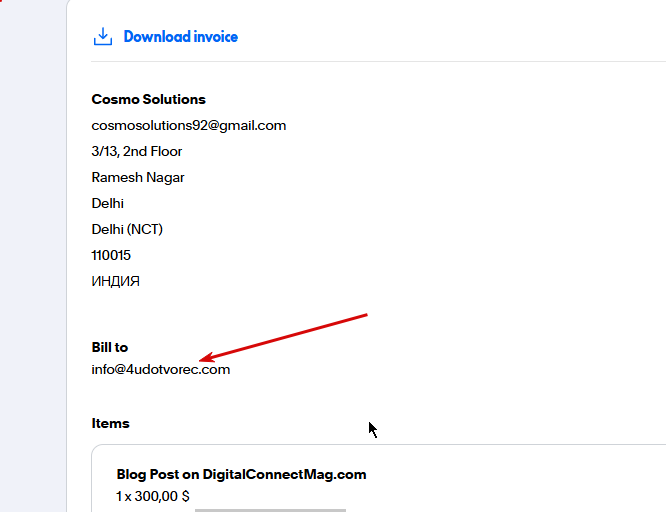Click the Items section heading
This screenshot has width=666, height=512.
click(x=110, y=423)
